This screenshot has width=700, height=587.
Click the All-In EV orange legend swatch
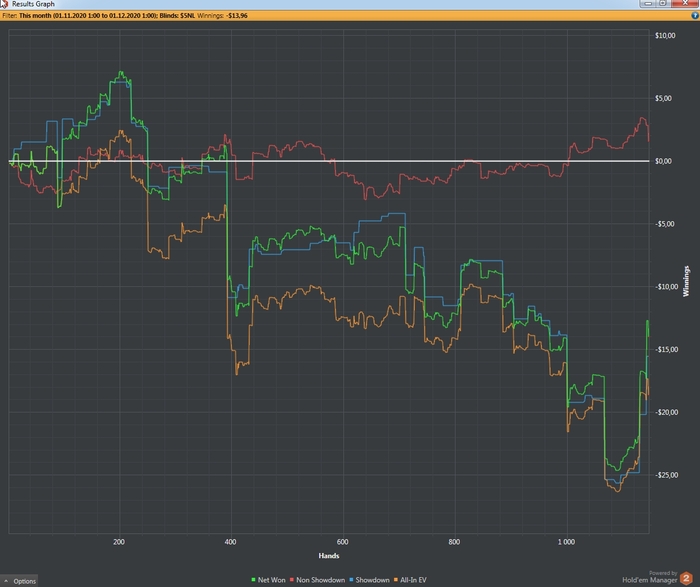coord(396,580)
